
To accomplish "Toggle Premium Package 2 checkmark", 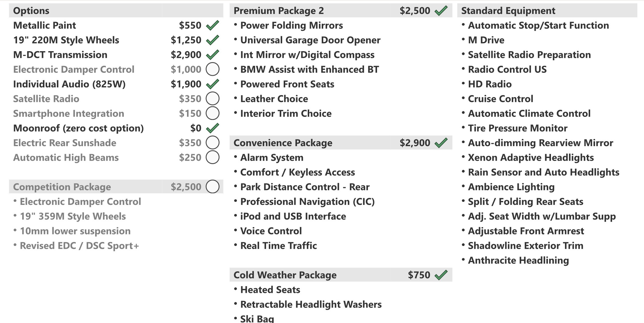I will [441, 11].
